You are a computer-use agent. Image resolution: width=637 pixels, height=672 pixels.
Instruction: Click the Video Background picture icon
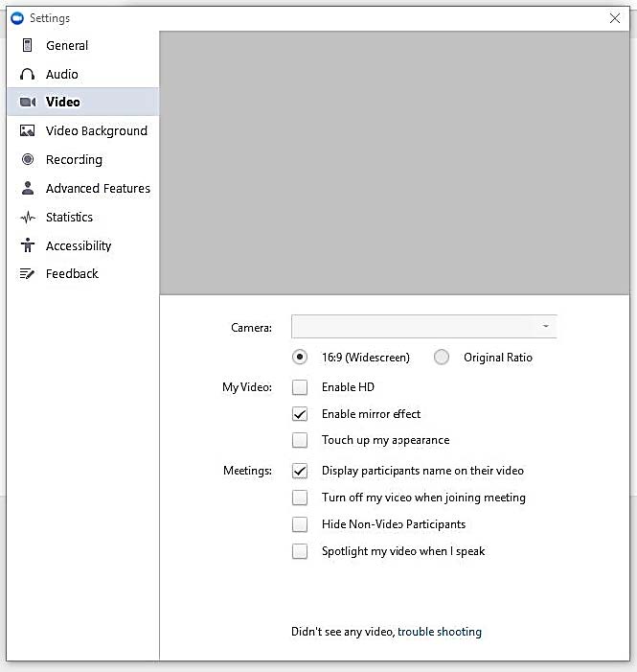click(x=27, y=131)
